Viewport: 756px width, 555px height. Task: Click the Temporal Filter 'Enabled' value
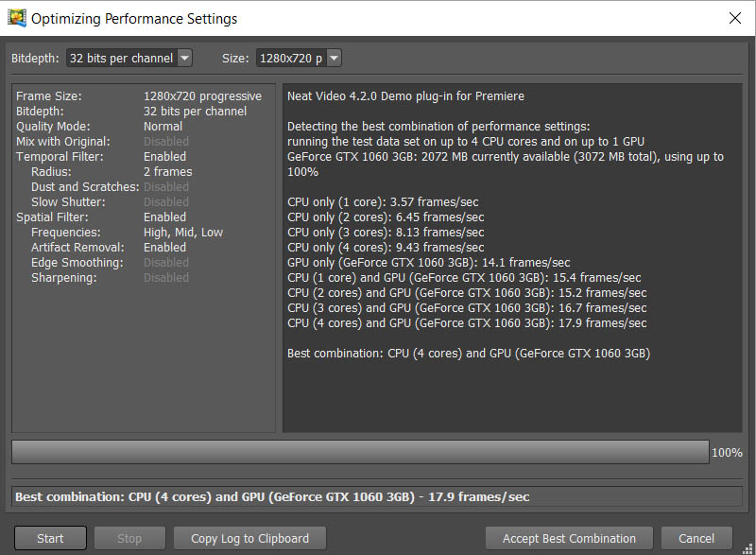pyautogui.click(x=164, y=157)
